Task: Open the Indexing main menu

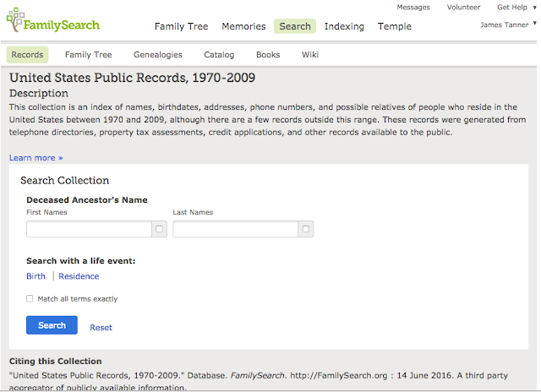Action: (344, 26)
